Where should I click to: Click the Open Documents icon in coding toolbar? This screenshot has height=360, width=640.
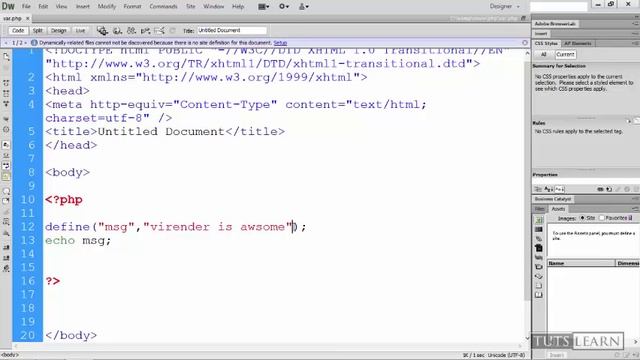pyautogui.click(x=6, y=57)
